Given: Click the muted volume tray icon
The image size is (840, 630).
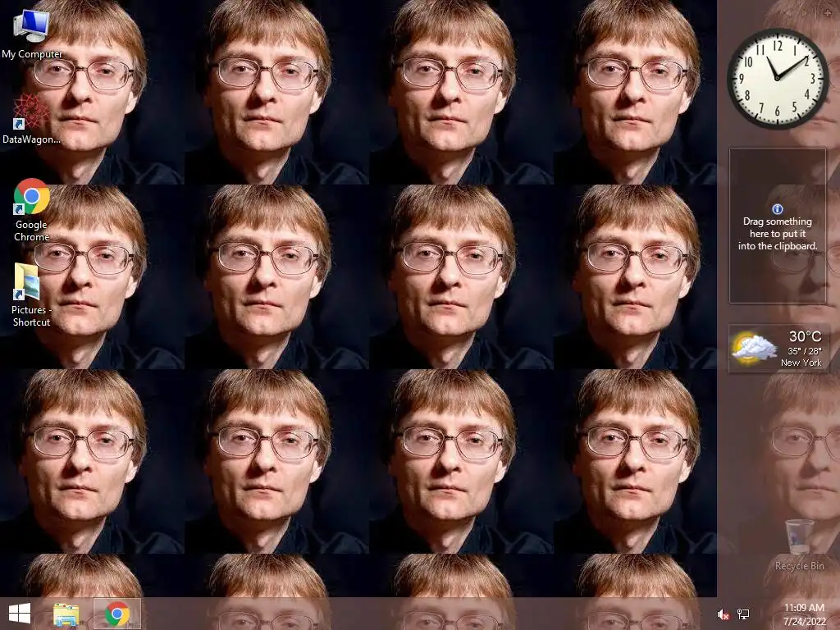Looking at the screenshot, I should pyautogui.click(x=724, y=614).
